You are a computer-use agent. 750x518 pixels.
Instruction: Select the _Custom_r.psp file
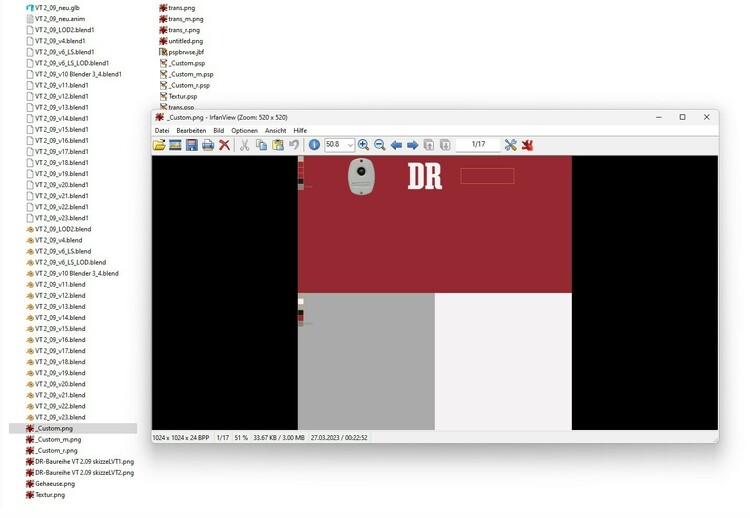190,85
